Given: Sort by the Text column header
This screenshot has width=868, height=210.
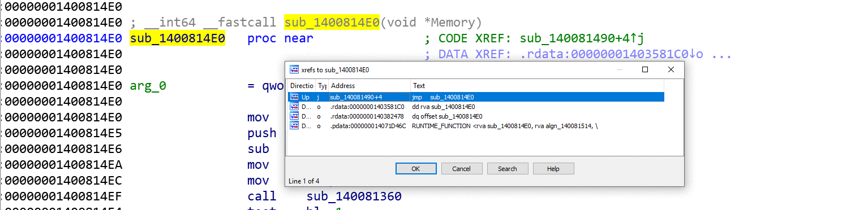Looking at the screenshot, I should [538, 86].
